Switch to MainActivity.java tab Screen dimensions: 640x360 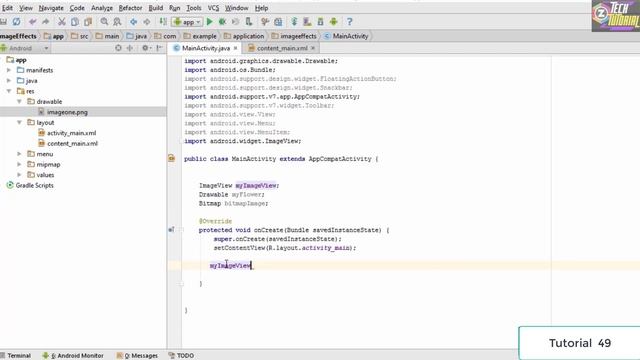click(x=206, y=48)
